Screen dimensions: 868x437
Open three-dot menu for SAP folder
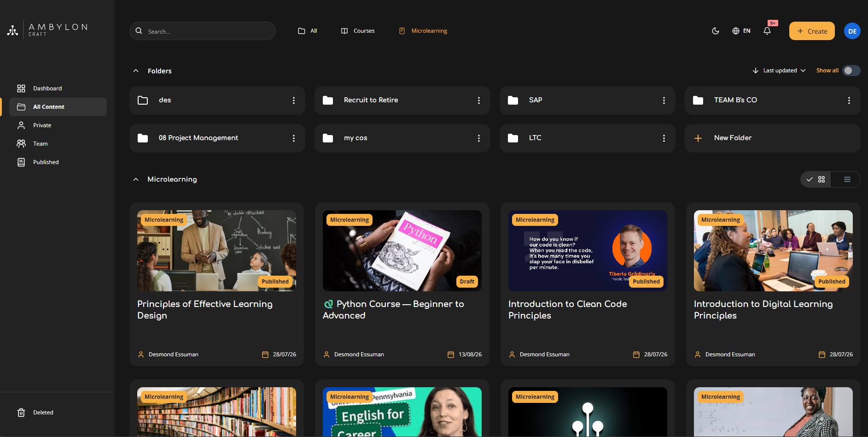664,100
